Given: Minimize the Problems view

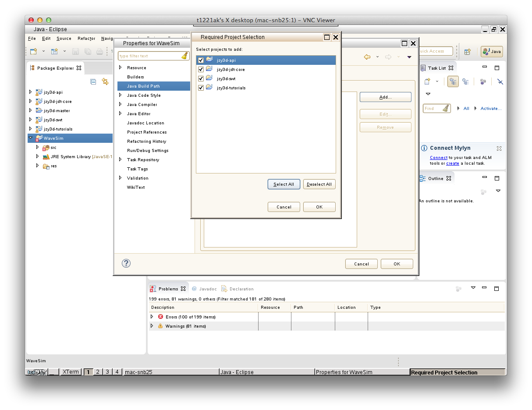Looking at the screenshot, I should click(x=484, y=288).
